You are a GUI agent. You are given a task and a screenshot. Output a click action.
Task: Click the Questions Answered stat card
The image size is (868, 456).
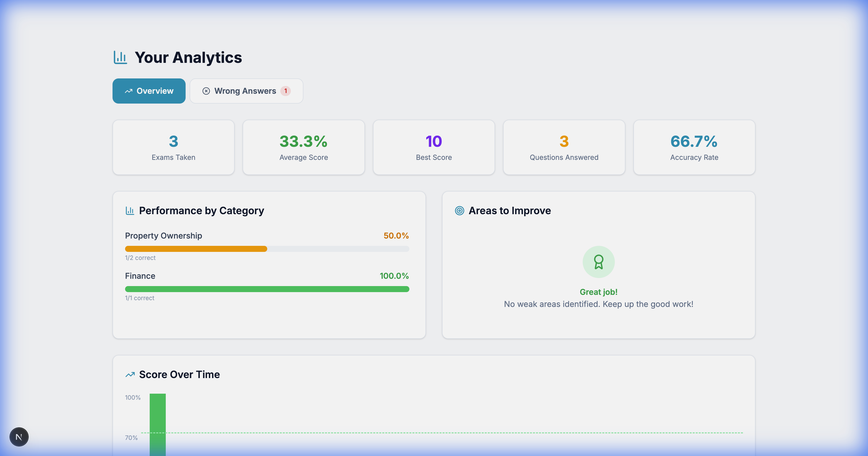564,147
